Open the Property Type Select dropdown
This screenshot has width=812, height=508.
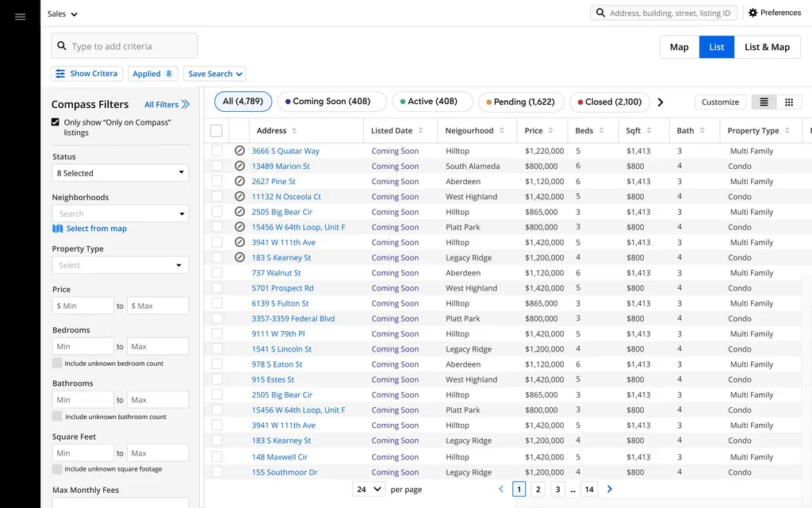(x=121, y=265)
